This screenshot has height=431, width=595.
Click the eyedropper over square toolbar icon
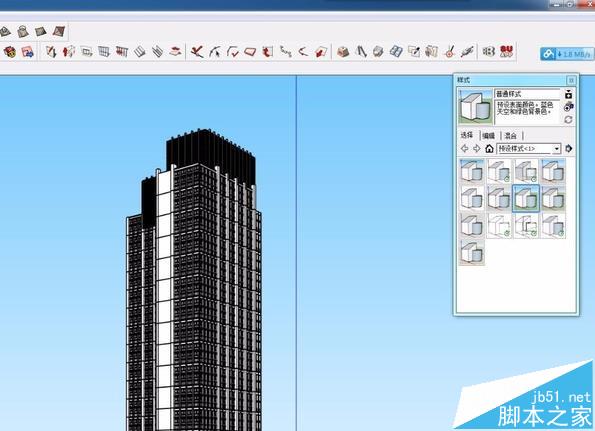414,51
